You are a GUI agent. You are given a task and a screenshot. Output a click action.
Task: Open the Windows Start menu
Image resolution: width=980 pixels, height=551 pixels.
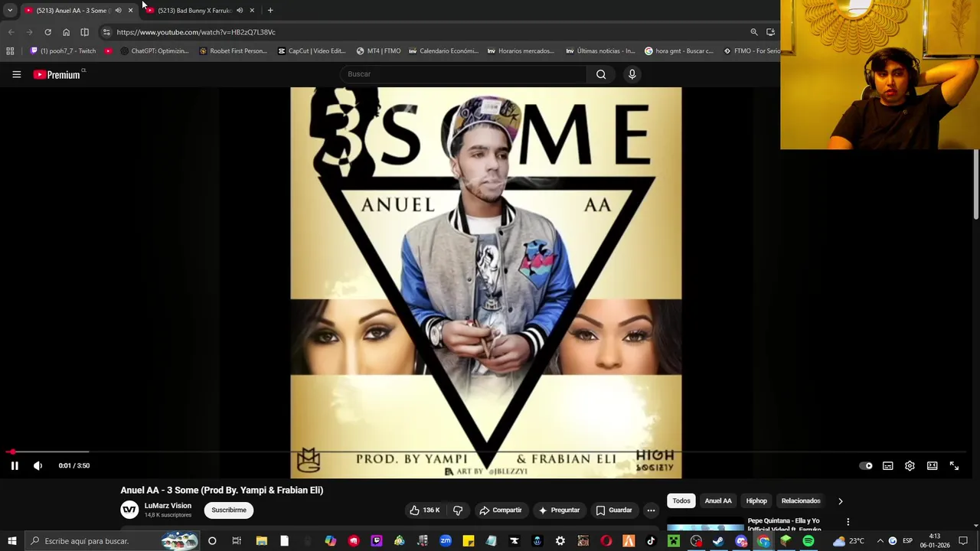pyautogui.click(x=11, y=541)
